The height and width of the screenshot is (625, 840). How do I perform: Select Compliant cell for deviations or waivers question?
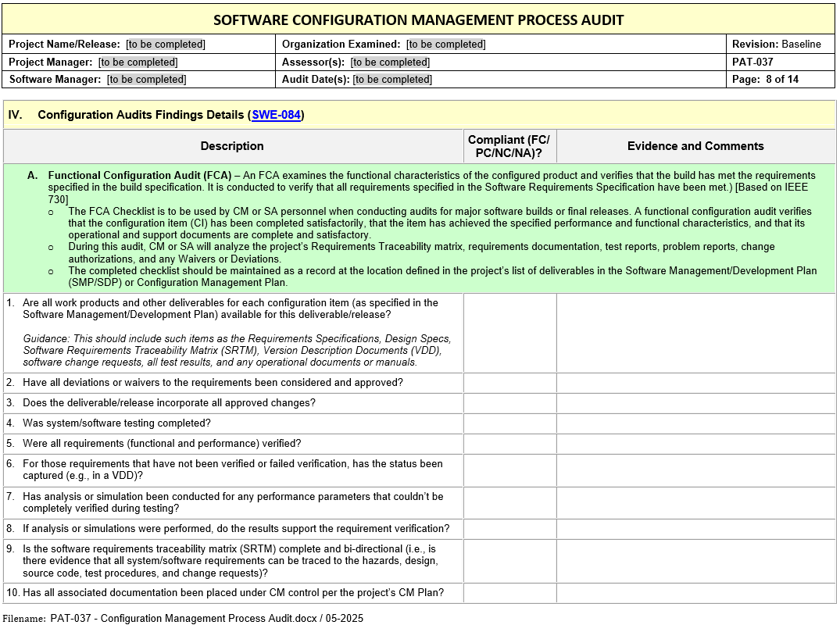coord(509,383)
